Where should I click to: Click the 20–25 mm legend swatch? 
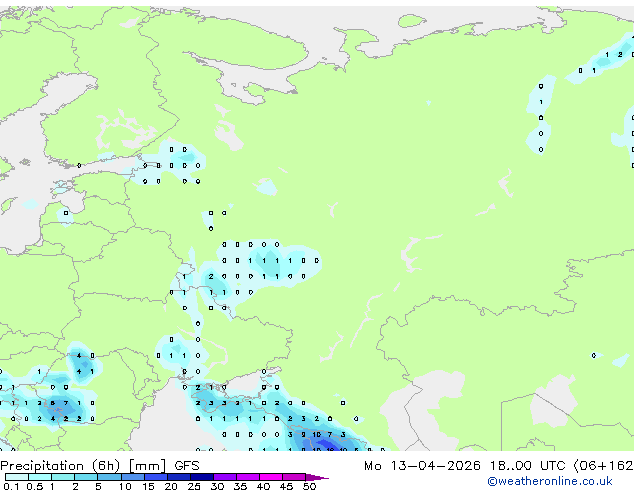coord(179,477)
